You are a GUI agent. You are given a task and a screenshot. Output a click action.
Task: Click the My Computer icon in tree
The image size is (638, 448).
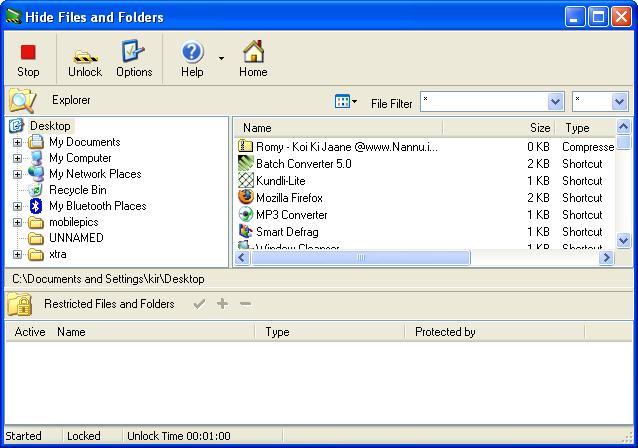[x=36, y=158]
